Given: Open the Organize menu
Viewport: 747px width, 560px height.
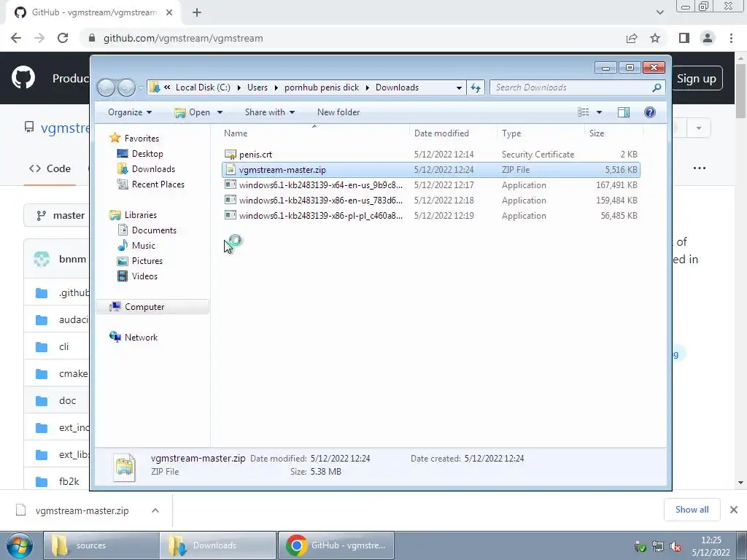Looking at the screenshot, I should 130,112.
